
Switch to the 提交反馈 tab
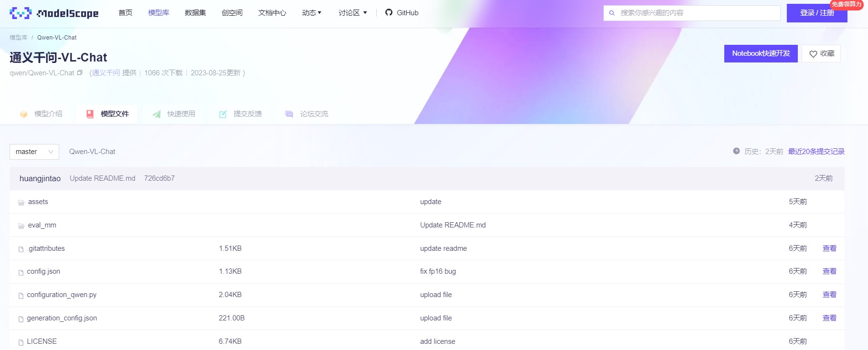pos(240,114)
